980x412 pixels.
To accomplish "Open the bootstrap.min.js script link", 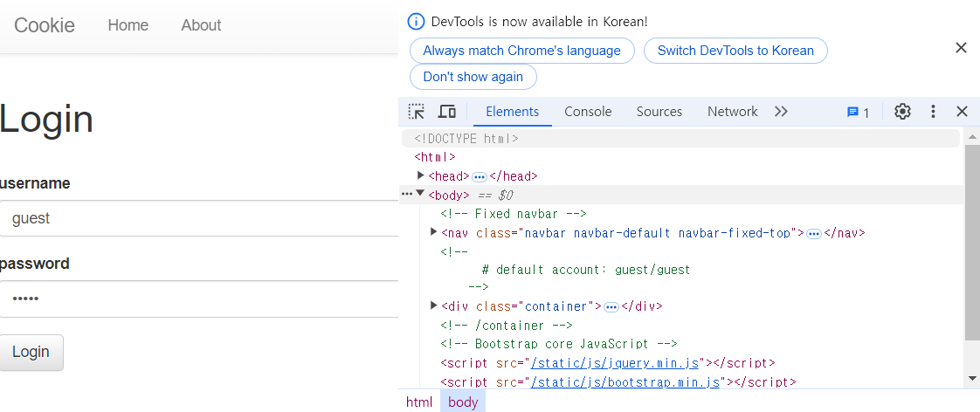I will coord(625,381).
